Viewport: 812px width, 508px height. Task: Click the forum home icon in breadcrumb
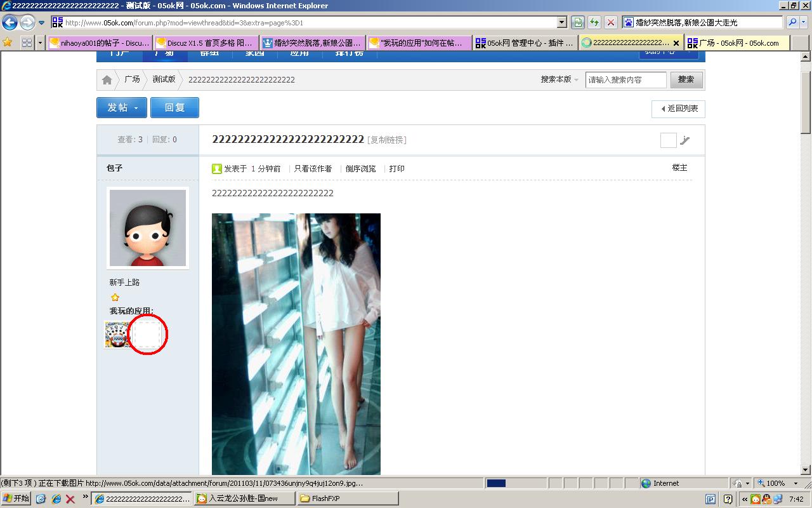pos(107,80)
